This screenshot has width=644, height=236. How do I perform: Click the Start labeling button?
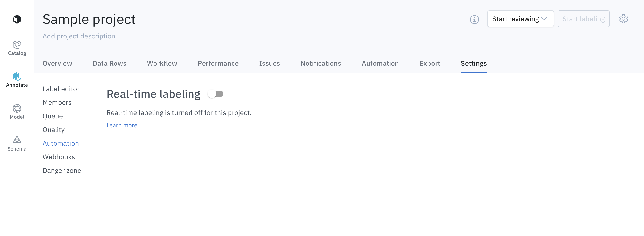click(x=583, y=19)
